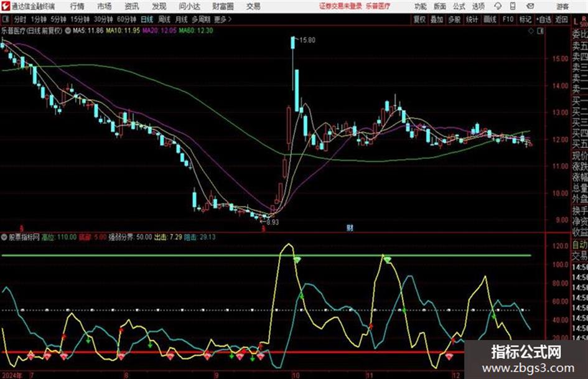Select the 周线 weekly tab

(164, 19)
